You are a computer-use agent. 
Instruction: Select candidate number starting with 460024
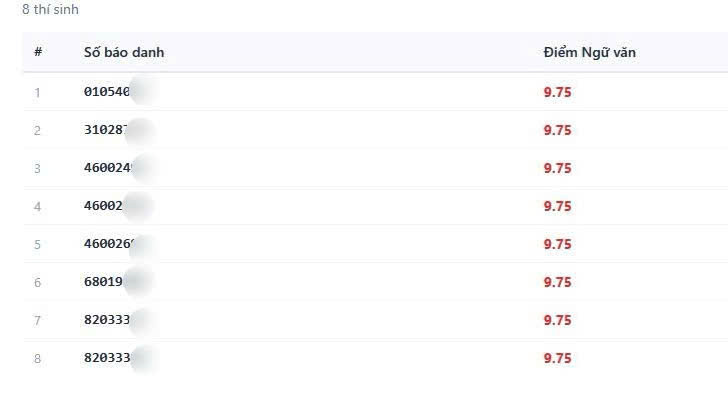(108, 168)
